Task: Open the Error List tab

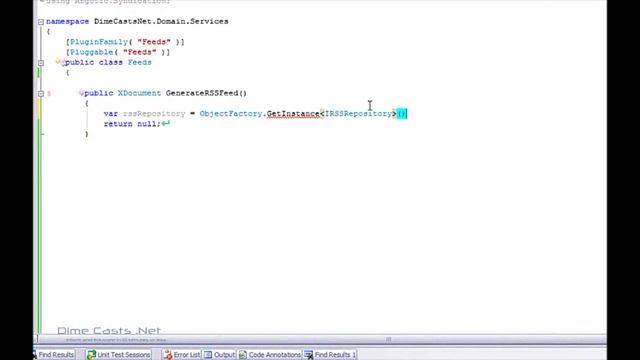Action: point(182,355)
